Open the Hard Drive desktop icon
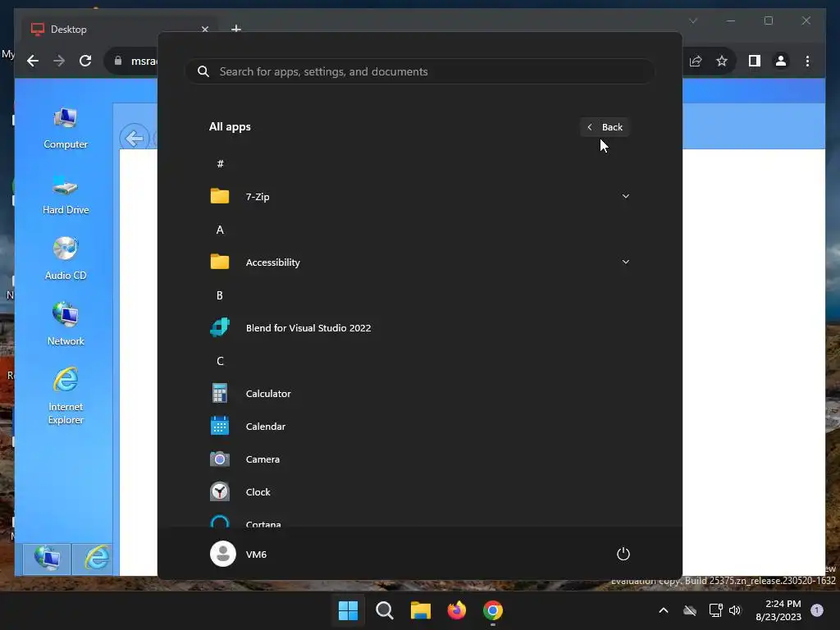This screenshot has height=630, width=840. pyautogui.click(x=66, y=195)
